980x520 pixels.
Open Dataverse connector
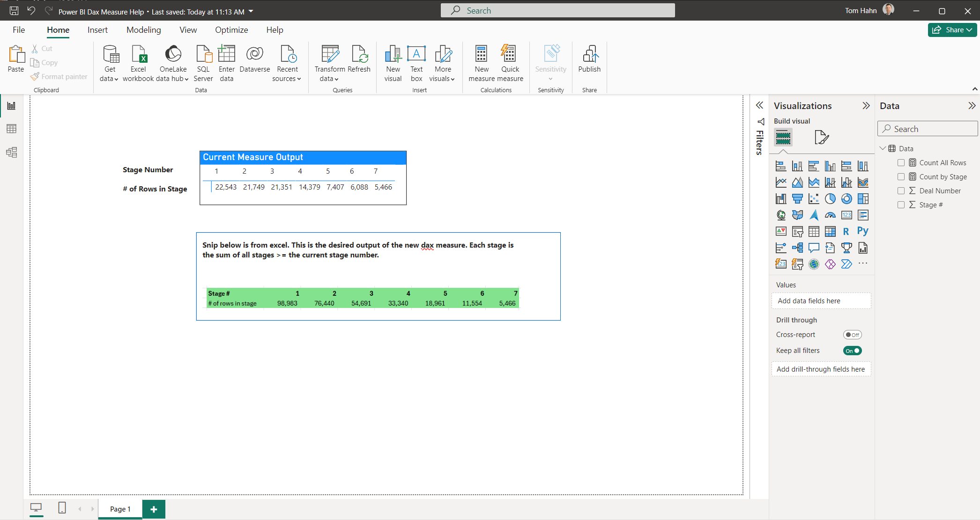255,59
